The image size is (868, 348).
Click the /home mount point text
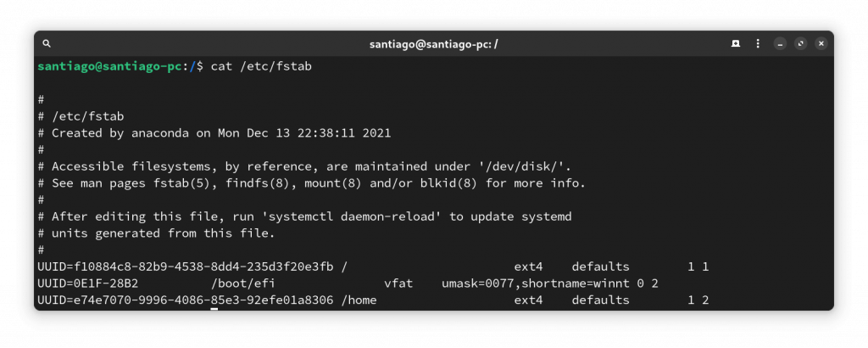click(x=359, y=300)
